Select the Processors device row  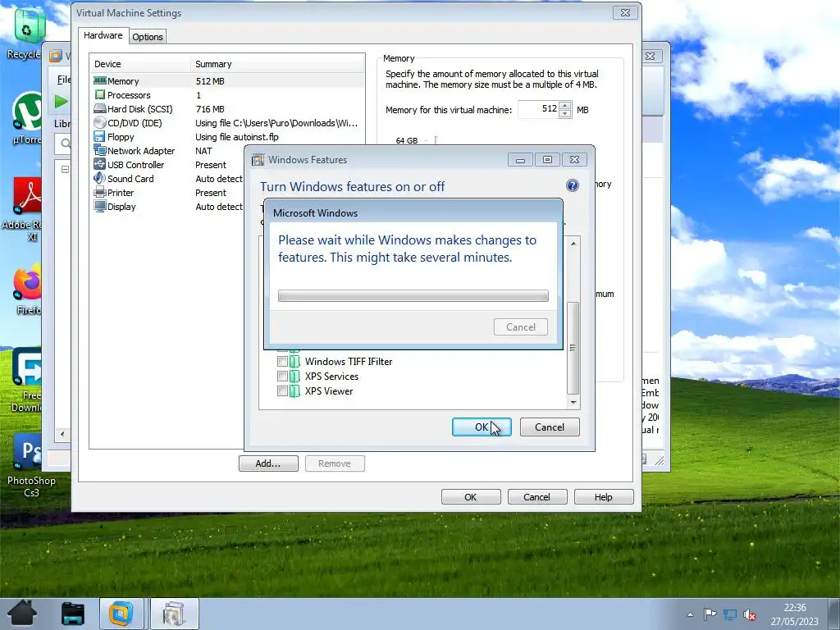click(x=227, y=95)
